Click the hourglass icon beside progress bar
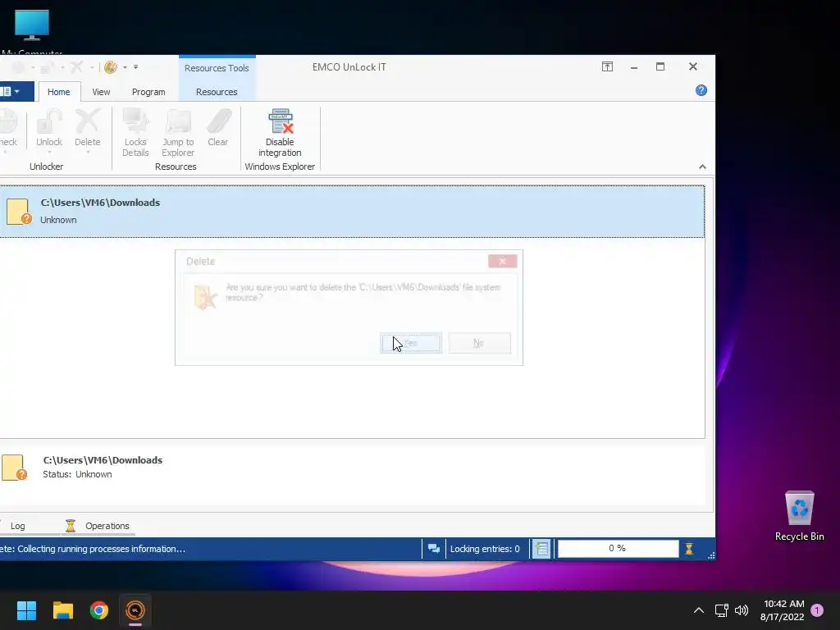This screenshot has width=840, height=630. tap(689, 549)
